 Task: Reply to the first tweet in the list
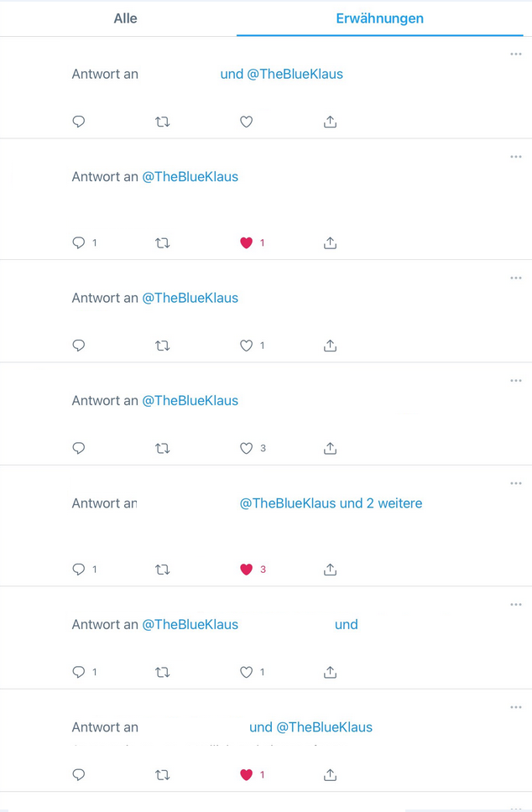[x=79, y=122]
